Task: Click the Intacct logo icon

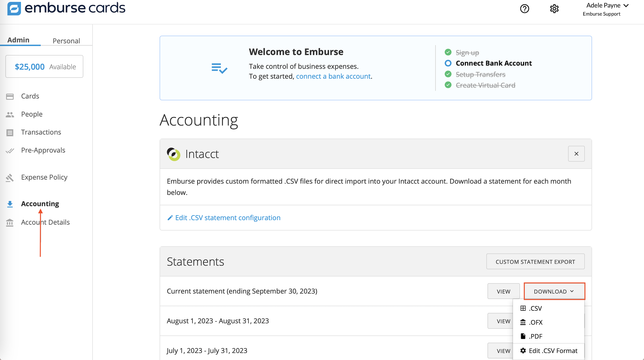Action: click(174, 154)
